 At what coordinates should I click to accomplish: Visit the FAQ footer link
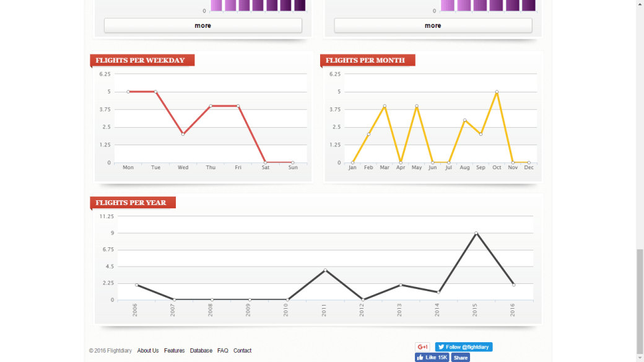(x=222, y=351)
